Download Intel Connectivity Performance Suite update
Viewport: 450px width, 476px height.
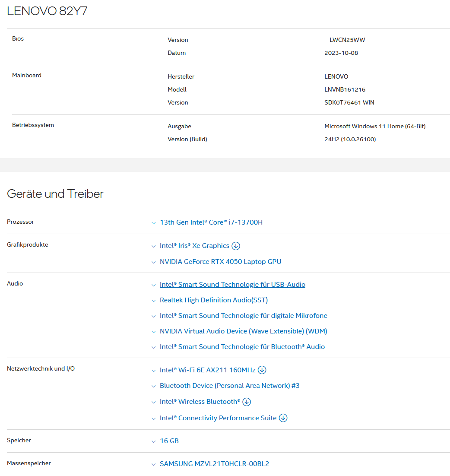pyautogui.click(x=283, y=418)
